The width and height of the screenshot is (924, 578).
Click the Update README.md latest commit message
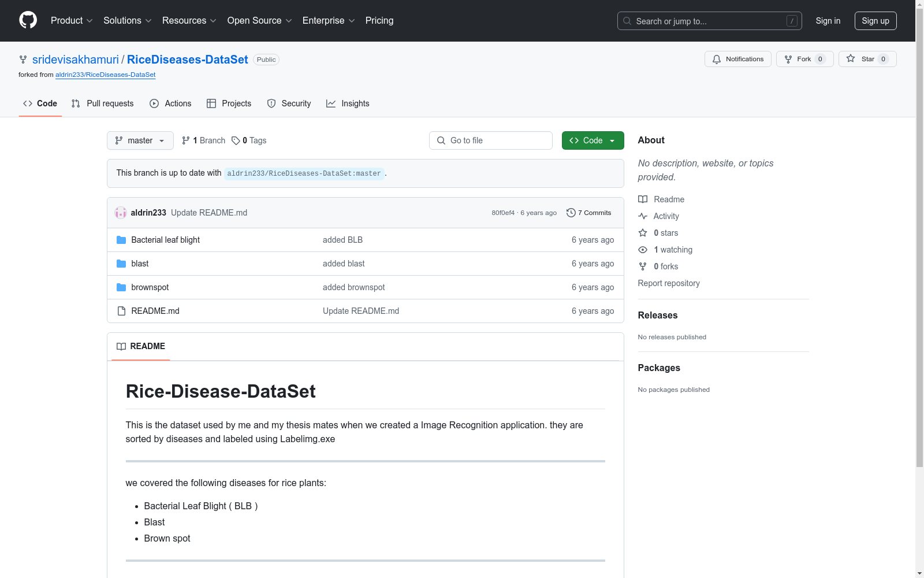coord(209,213)
